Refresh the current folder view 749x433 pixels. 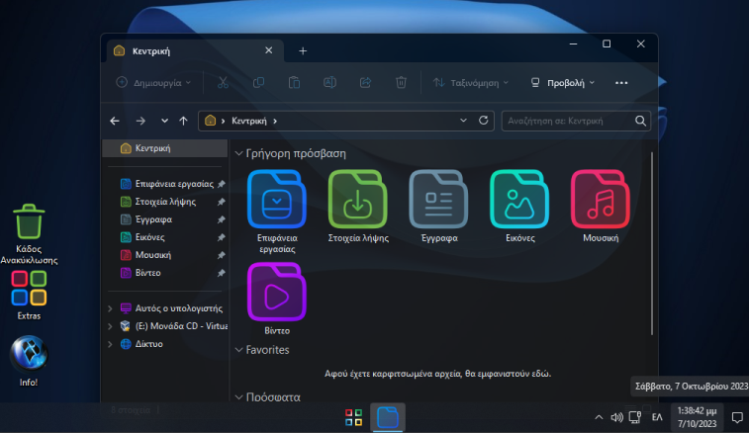[x=483, y=120]
